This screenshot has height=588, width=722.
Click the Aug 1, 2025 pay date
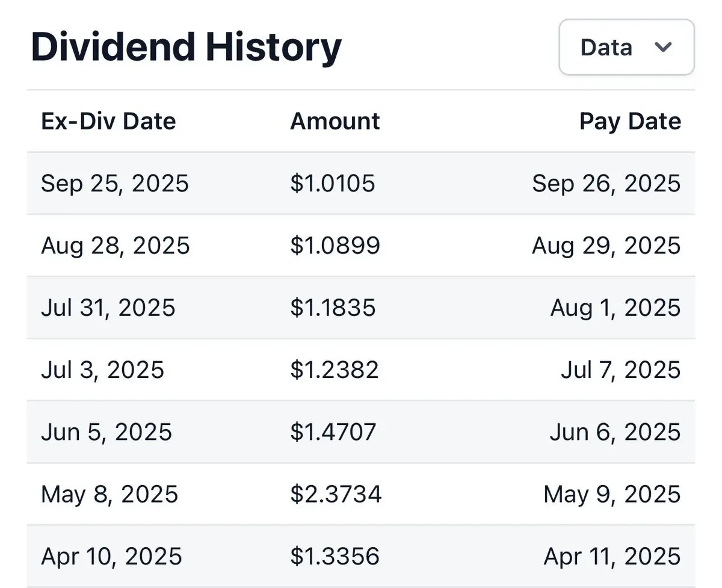[616, 308]
